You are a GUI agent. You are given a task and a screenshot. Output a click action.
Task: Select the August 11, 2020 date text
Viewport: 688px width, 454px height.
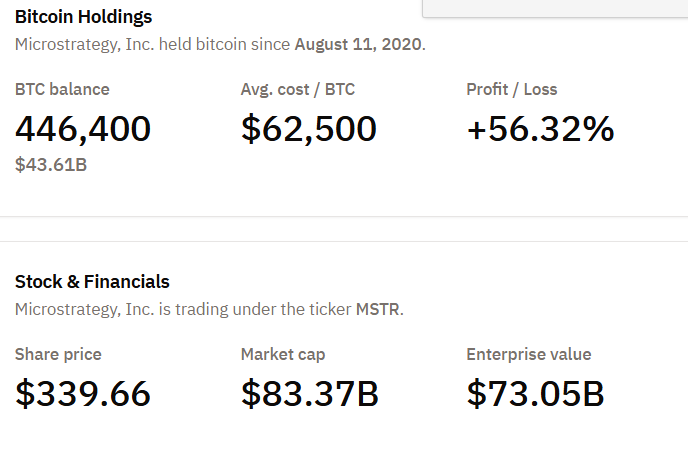pyautogui.click(x=359, y=45)
